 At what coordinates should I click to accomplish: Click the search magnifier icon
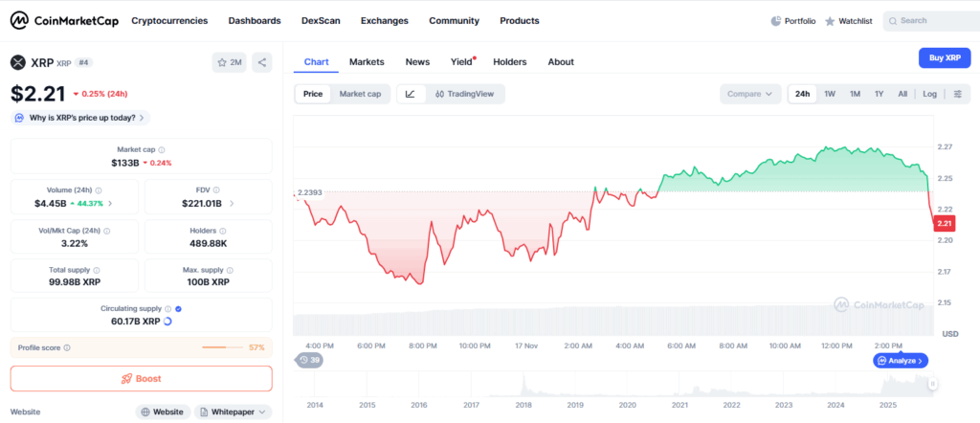pos(893,21)
